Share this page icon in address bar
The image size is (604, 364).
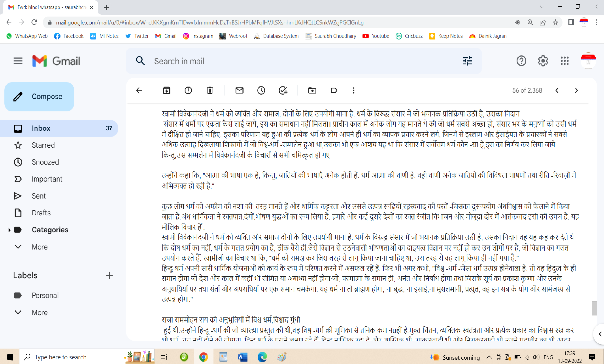[543, 23]
